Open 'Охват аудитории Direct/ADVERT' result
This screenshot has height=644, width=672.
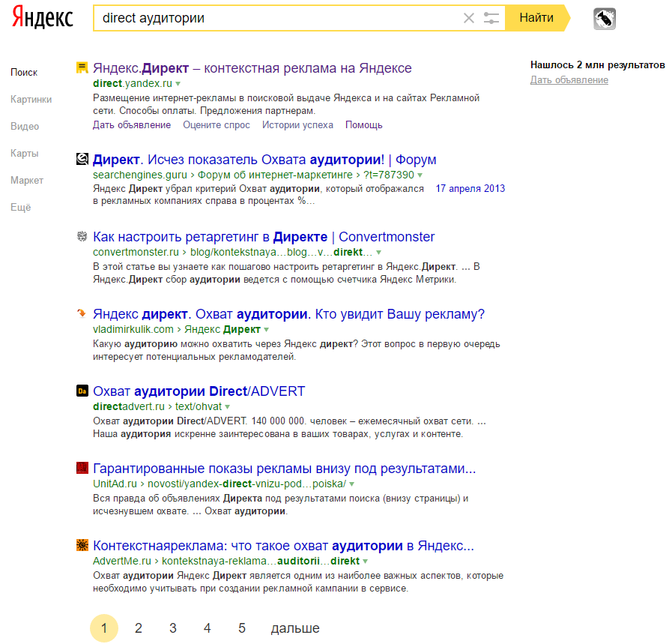tap(199, 391)
